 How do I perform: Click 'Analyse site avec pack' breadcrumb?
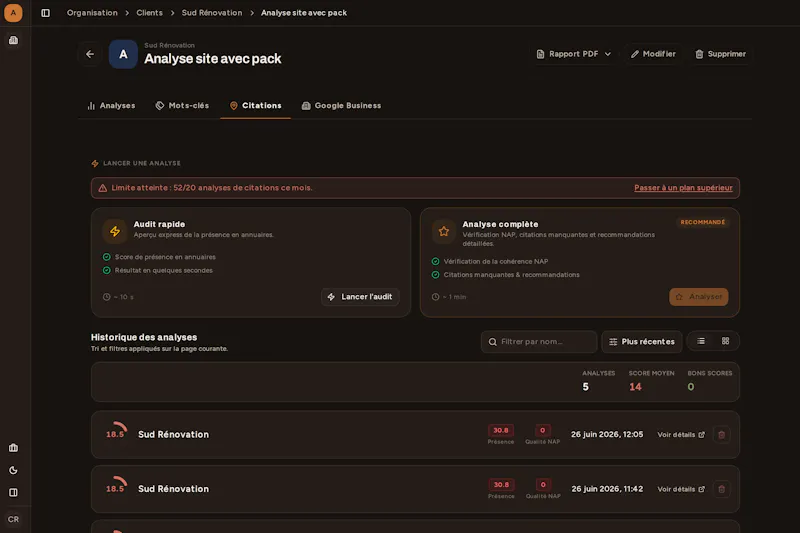click(x=304, y=13)
